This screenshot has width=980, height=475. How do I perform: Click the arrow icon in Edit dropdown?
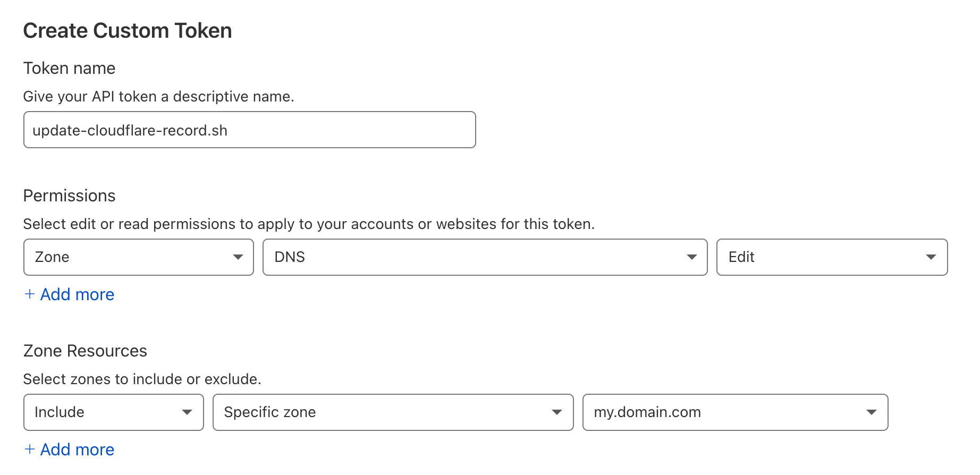point(931,257)
